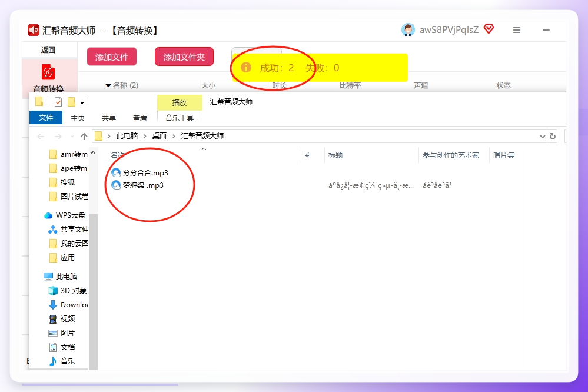This screenshot has width=588, height=392.
Task: Click the 添加文件 button
Action: (112, 57)
